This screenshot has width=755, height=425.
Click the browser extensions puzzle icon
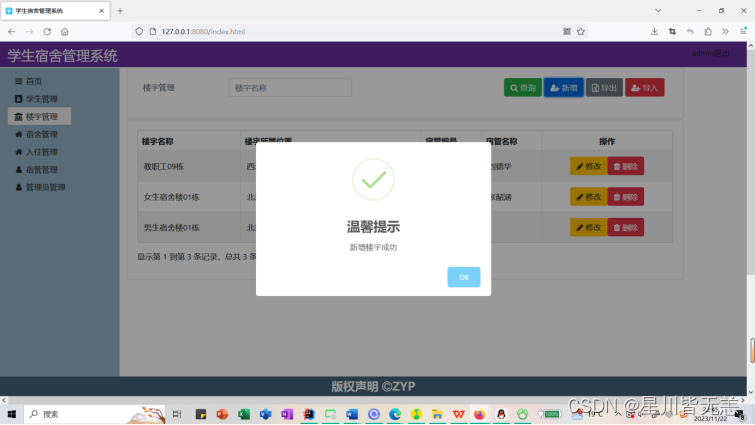[708, 32]
